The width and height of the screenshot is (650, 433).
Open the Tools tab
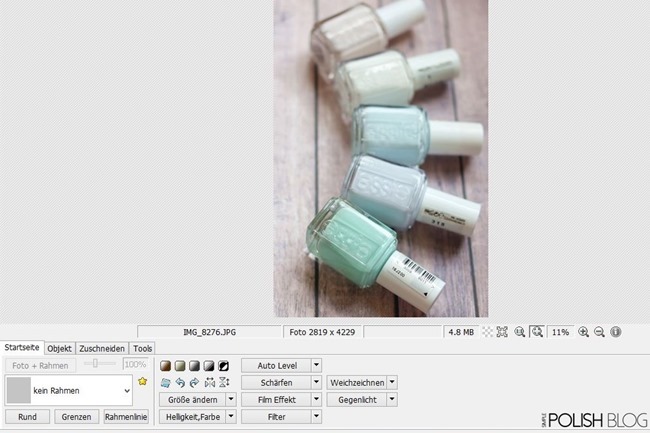pyautogui.click(x=142, y=348)
